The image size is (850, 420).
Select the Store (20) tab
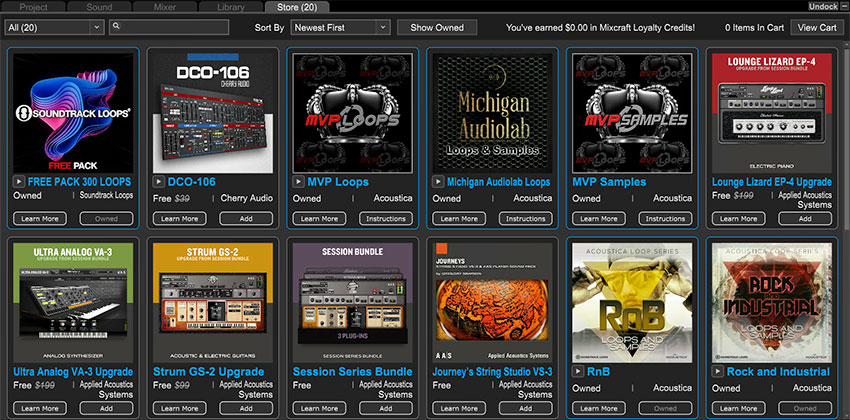[297, 7]
